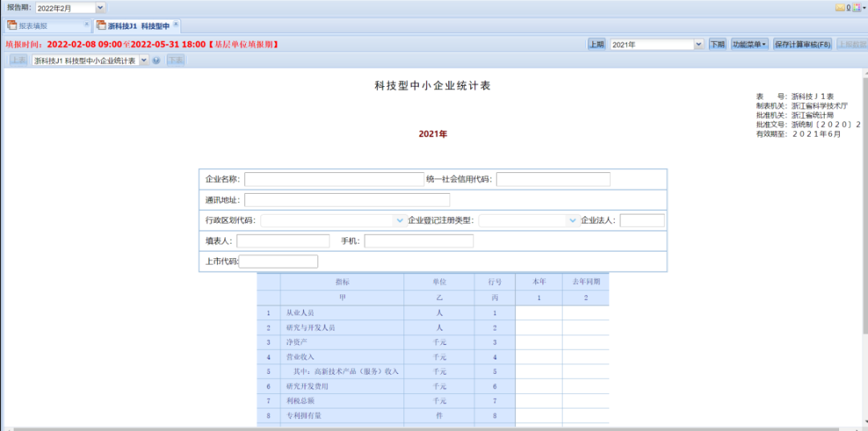
Task: Click the 本年 column header
Action: coord(539,281)
